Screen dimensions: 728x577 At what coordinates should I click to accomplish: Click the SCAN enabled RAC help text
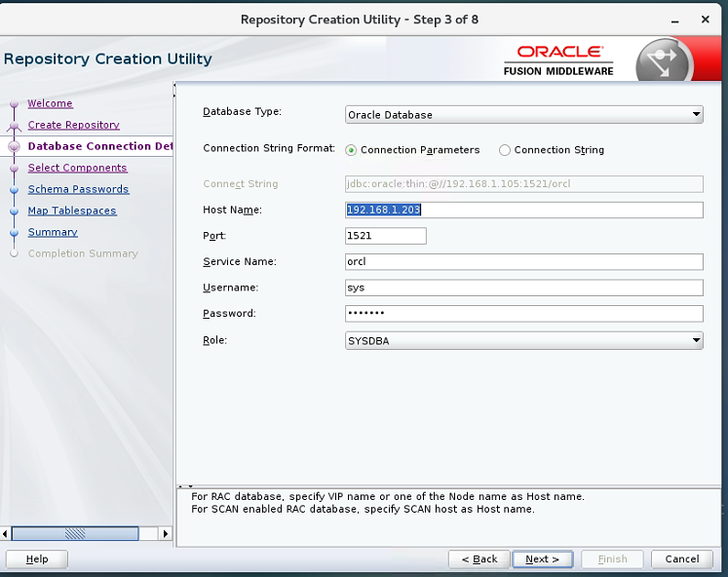(x=364, y=509)
